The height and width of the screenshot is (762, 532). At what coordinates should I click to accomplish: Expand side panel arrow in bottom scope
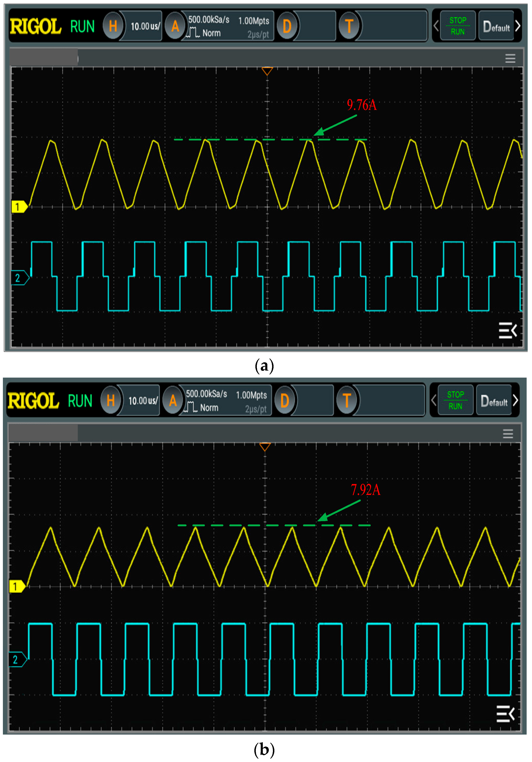[505, 714]
